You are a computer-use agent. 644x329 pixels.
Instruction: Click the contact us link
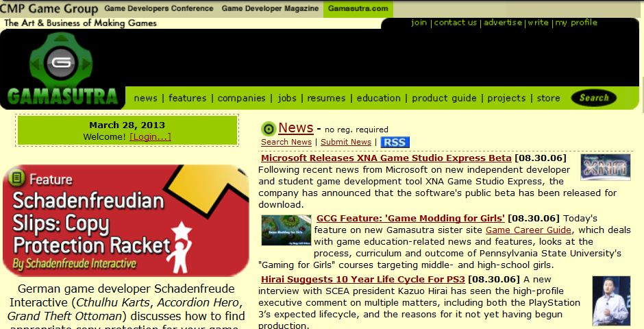point(456,23)
